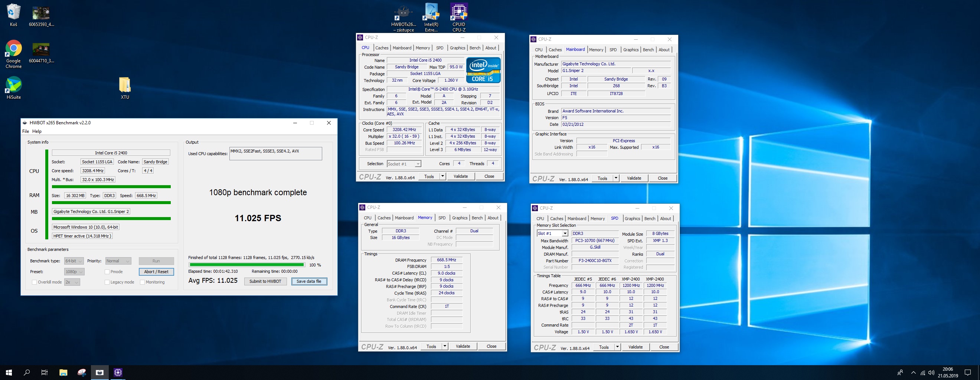Click the Used CPU capabilities text box

point(275,154)
